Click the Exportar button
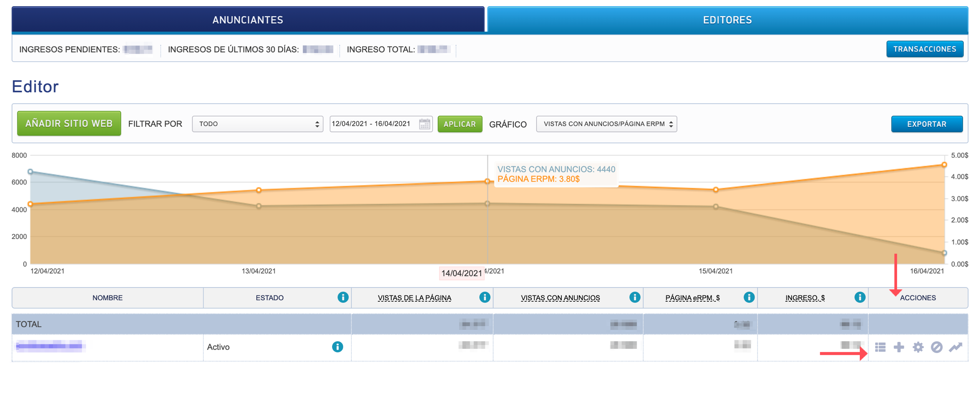980x395 pixels. (926, 124)
